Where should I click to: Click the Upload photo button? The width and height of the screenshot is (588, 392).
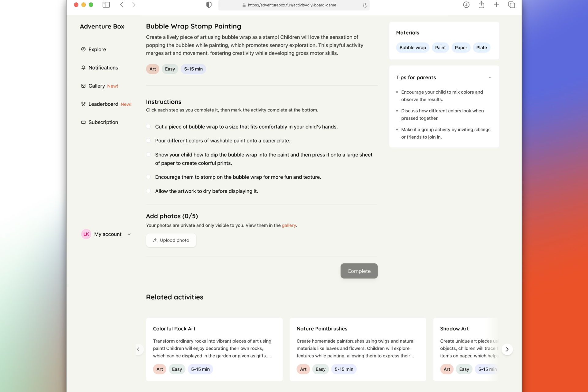point(171,240)
